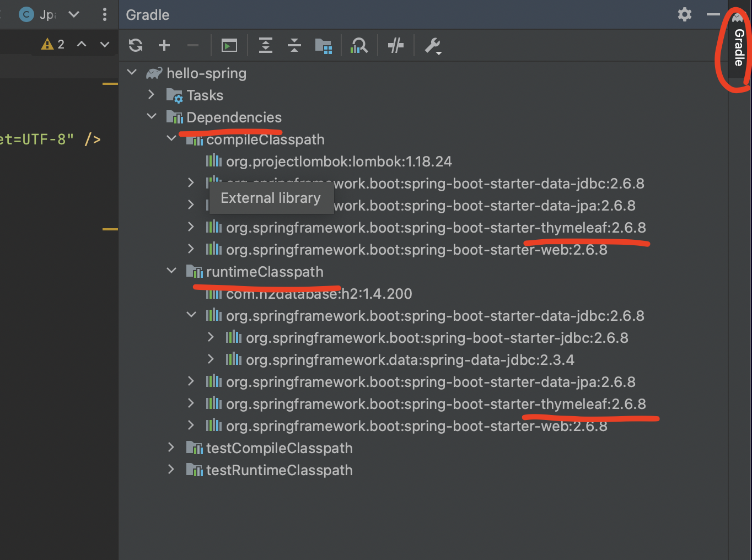Expand runtimeClasspath spring-boot-starter-data-jpa node
This screenshot has height=560, width=752.
pos(191,381)
